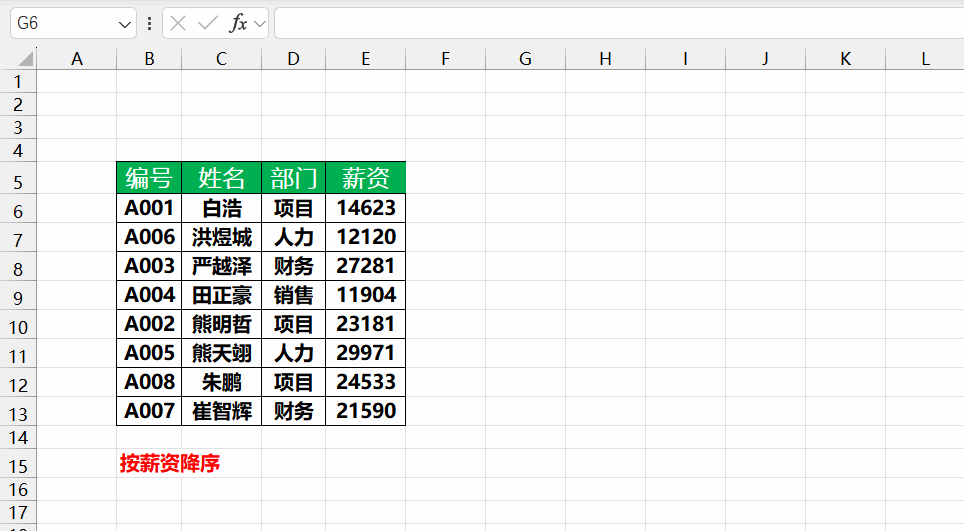The height and width of the screenshot is (531, 964).
Task: Select salary cell 14623
Action: [366, 208]
